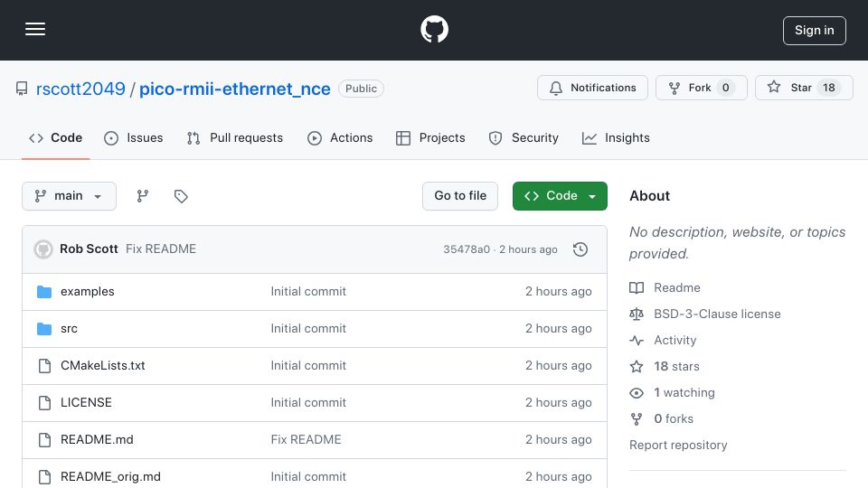Open the README_orig.md file
This screenshot has width=868, height=488.
(x=110, y=477)
